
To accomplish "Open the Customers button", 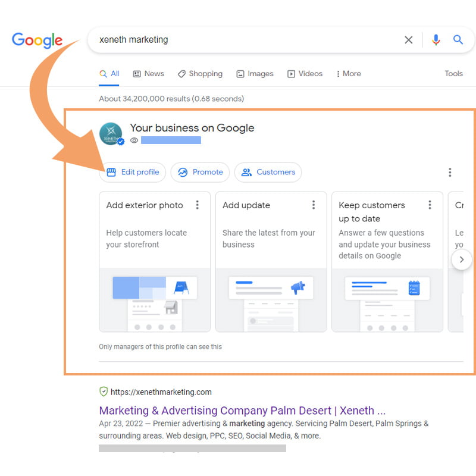I will 268,173.
